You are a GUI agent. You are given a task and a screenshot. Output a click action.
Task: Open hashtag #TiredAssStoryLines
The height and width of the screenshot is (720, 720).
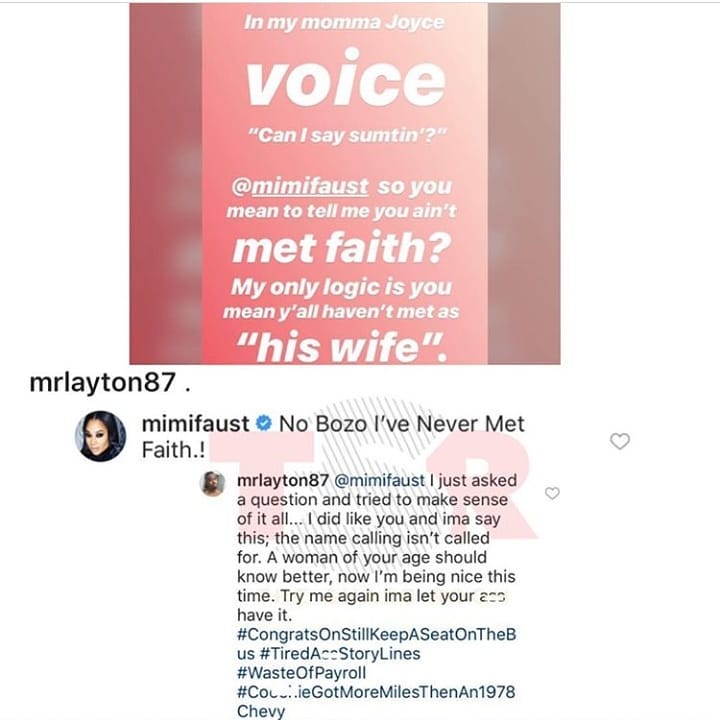(x=340, y=653)
